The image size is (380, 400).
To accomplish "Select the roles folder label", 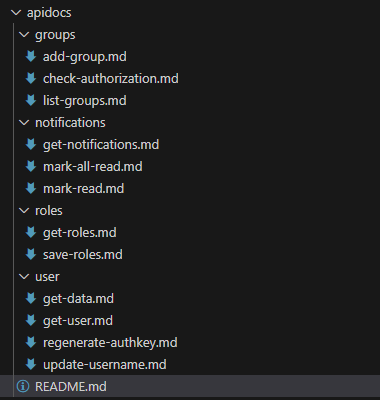I will point(49,211).
